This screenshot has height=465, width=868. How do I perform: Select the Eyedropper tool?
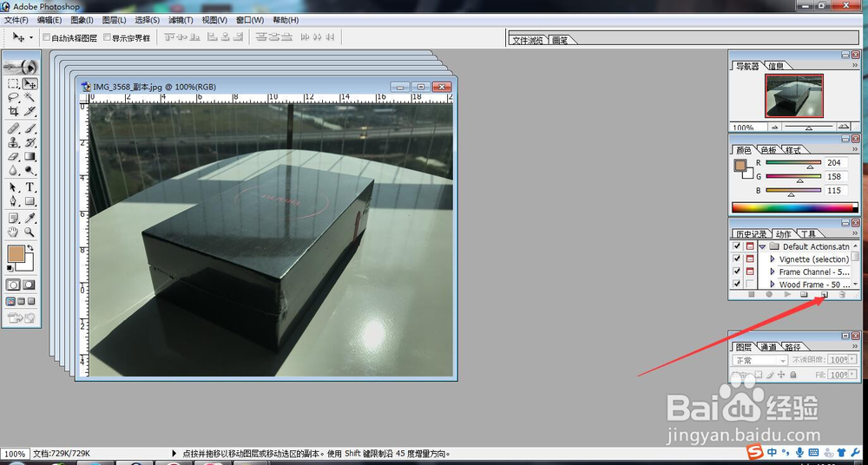30,218
